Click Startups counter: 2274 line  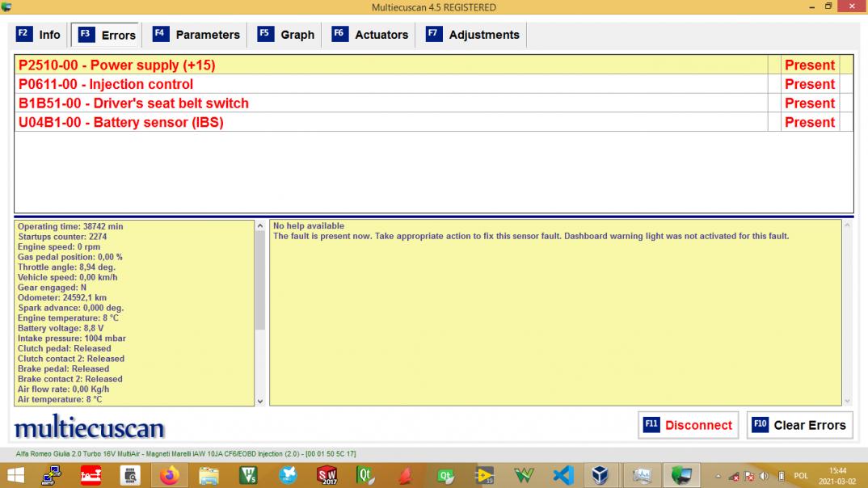pos(62,236)
